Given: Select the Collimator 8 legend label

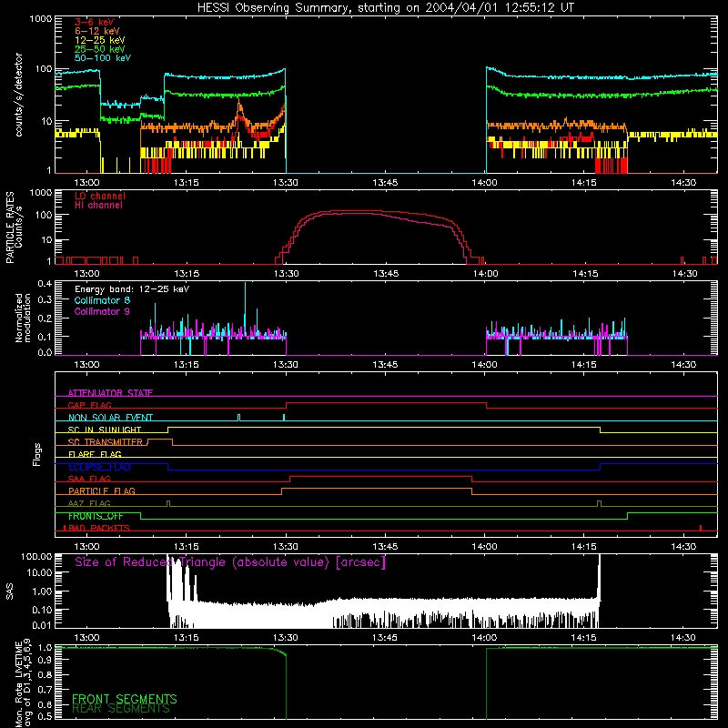Looking at the screenshot, I should 102,300.
